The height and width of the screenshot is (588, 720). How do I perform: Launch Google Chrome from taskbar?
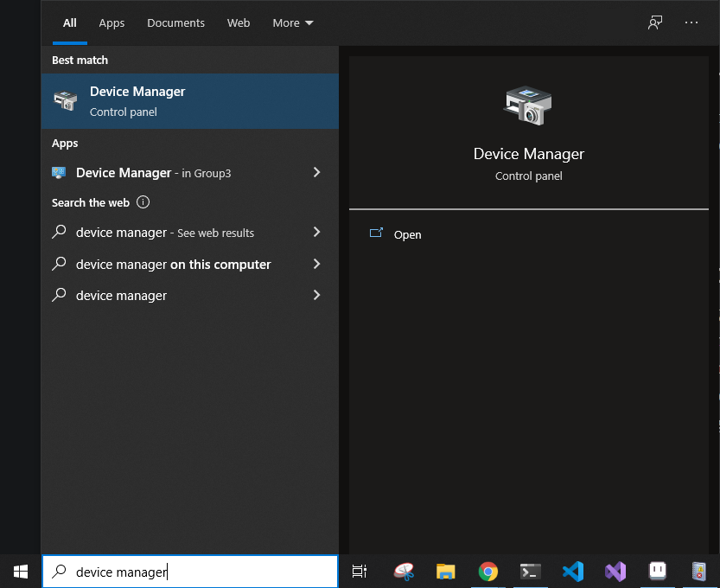tap(487, 572)
